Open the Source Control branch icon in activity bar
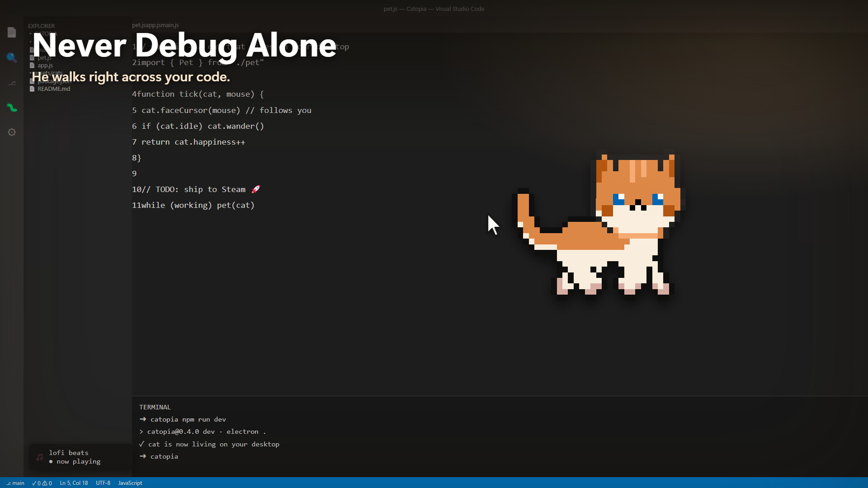 12,83
